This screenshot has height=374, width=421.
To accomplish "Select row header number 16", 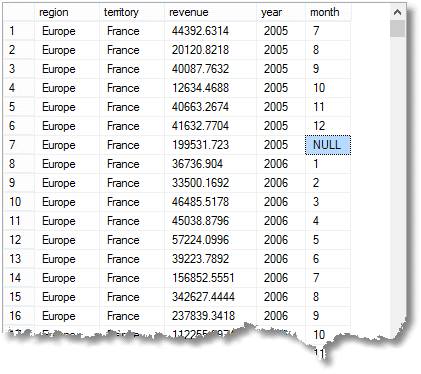I will point(19,316).
